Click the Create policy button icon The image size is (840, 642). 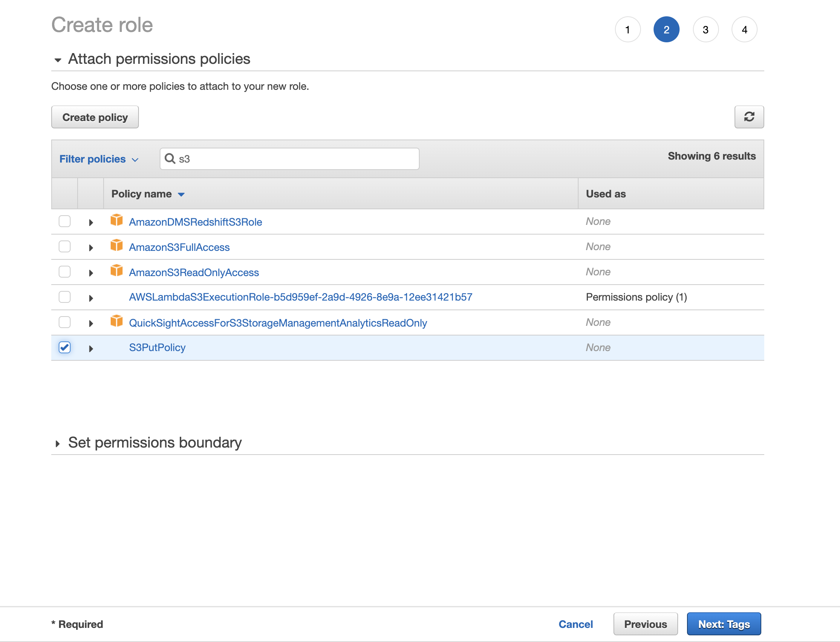[95, 117]
